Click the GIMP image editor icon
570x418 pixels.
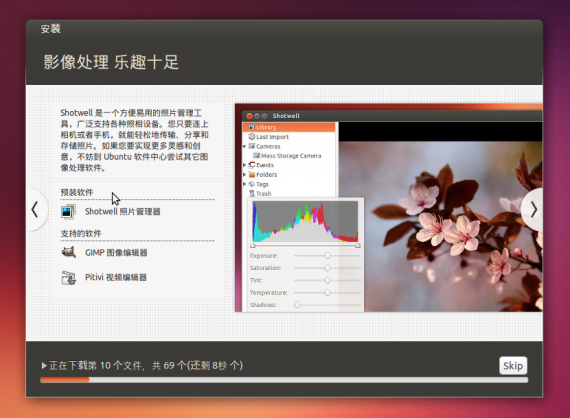coord(68,252)
